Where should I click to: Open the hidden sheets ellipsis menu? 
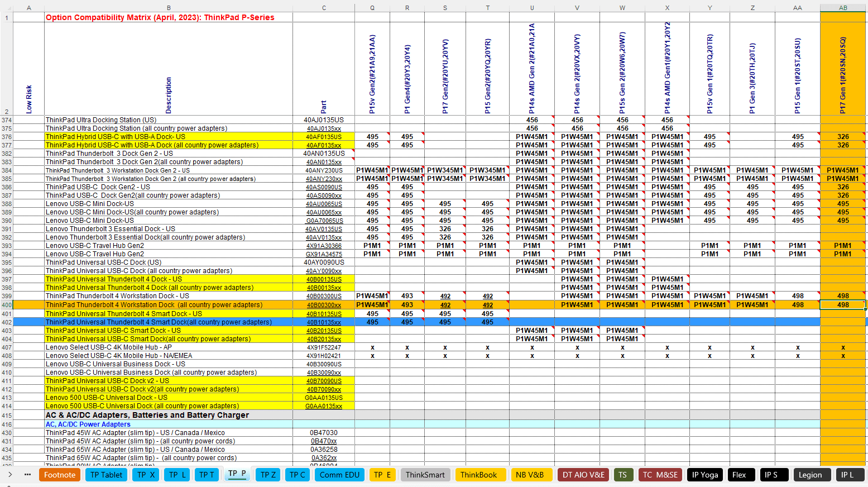(x=27, y=475)
